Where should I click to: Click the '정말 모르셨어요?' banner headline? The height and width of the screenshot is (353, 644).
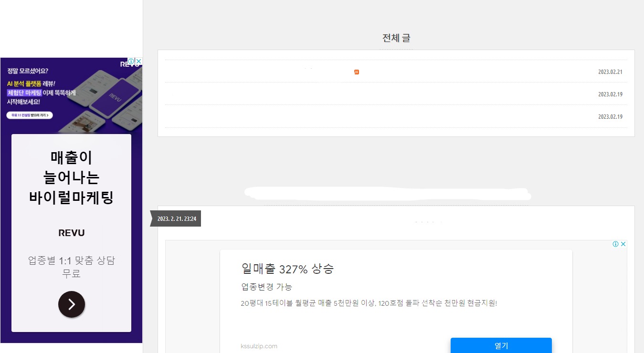27,71
